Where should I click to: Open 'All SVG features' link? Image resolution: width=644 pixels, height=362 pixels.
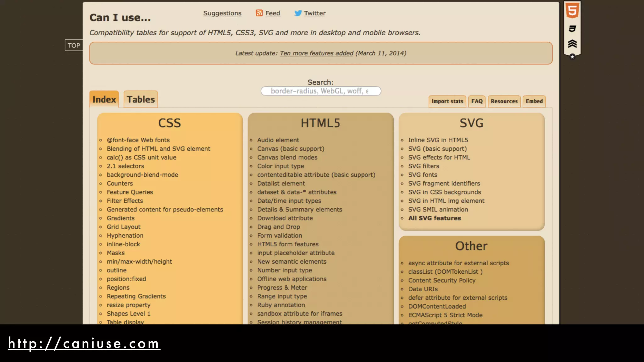[x=435, y=218]
